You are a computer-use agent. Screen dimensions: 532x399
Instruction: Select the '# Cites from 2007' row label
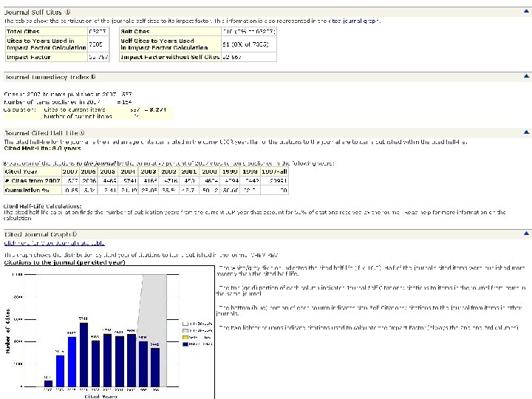pos(33,181)
